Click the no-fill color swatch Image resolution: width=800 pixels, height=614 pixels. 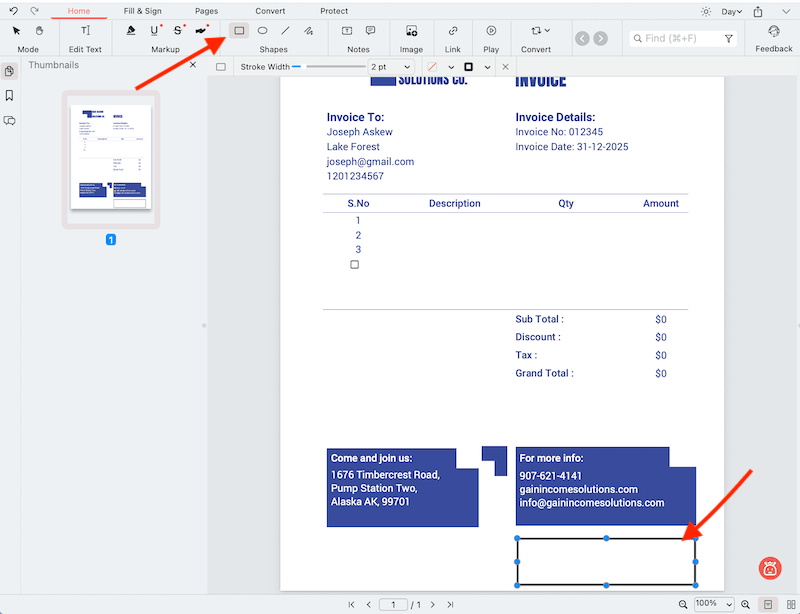click(432, 67)
